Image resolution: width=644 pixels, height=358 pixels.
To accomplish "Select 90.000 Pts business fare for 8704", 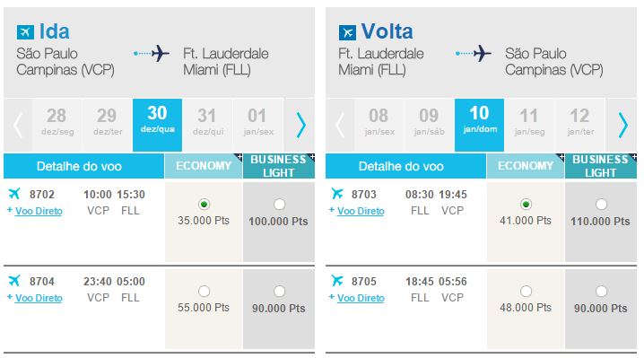I will (x=279, y=292).
